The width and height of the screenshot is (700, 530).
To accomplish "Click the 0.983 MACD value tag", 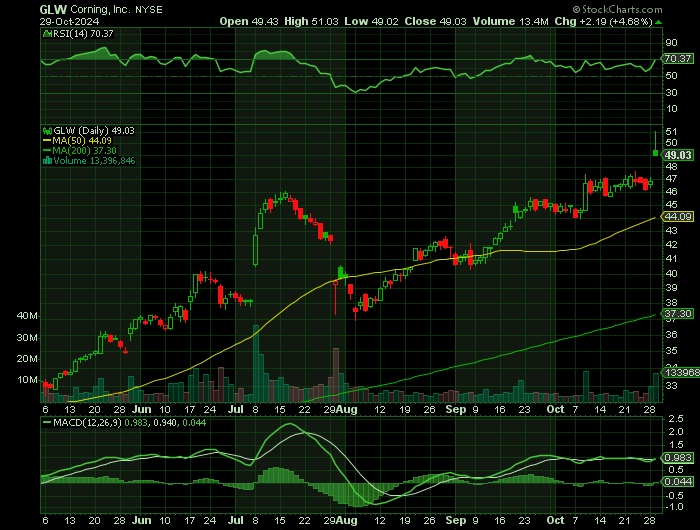I will click(678, 458).
